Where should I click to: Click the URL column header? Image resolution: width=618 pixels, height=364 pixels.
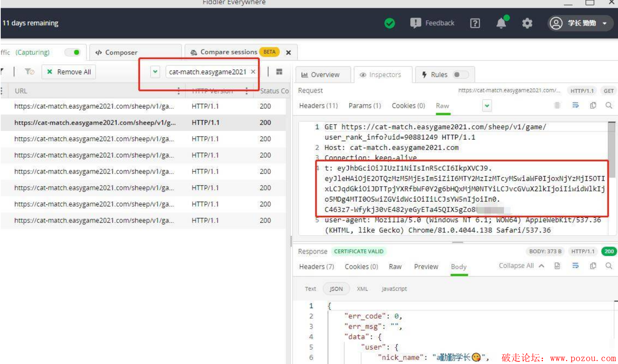(21, 91)
